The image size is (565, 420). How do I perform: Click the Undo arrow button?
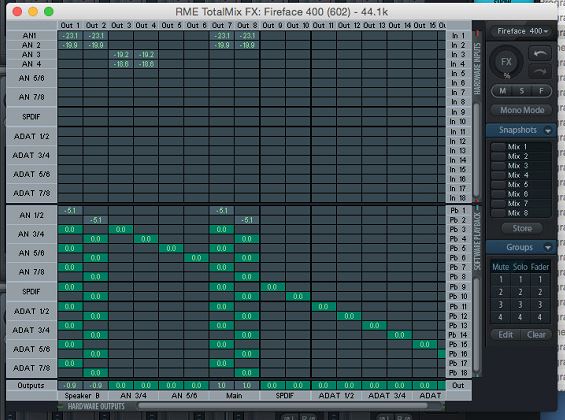[x=539, y=54]
